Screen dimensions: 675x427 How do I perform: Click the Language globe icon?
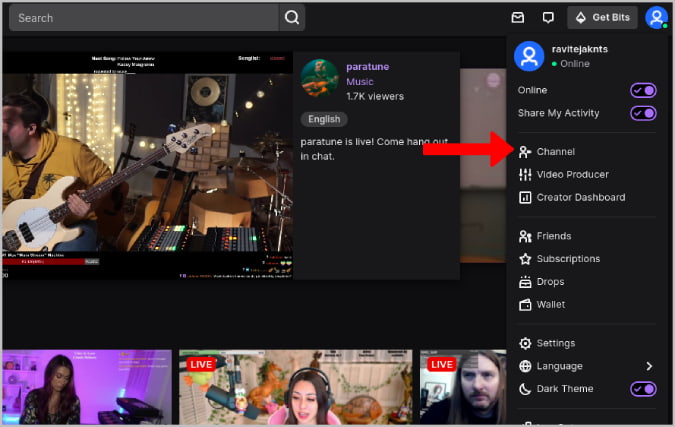(x=525, y=366)
